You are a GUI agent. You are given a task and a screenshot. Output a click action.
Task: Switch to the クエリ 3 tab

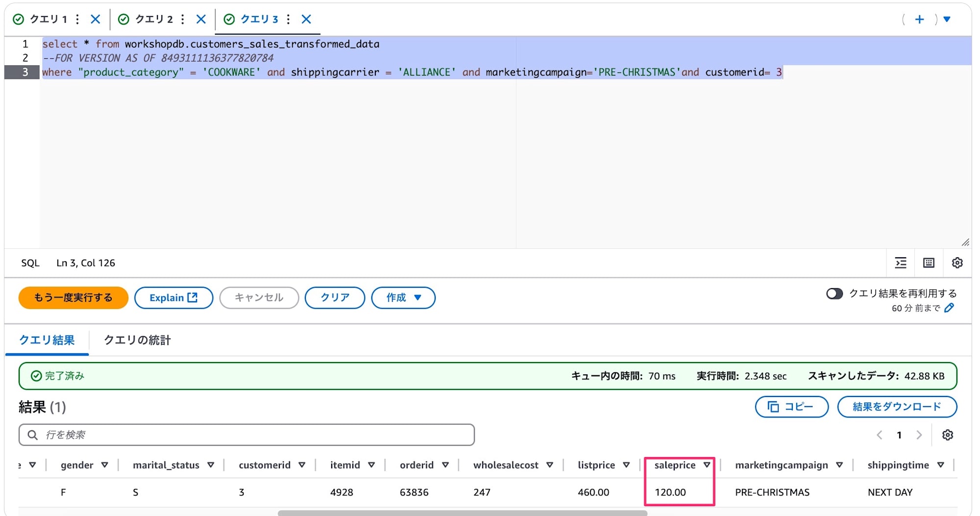(259, 19)
